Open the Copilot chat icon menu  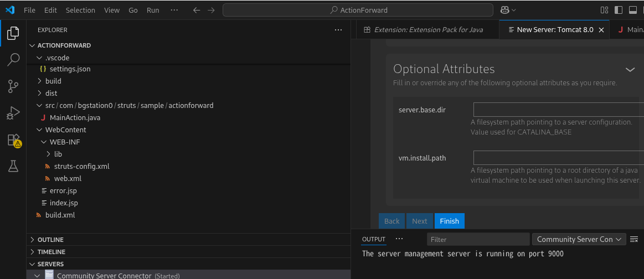point(508,11)
